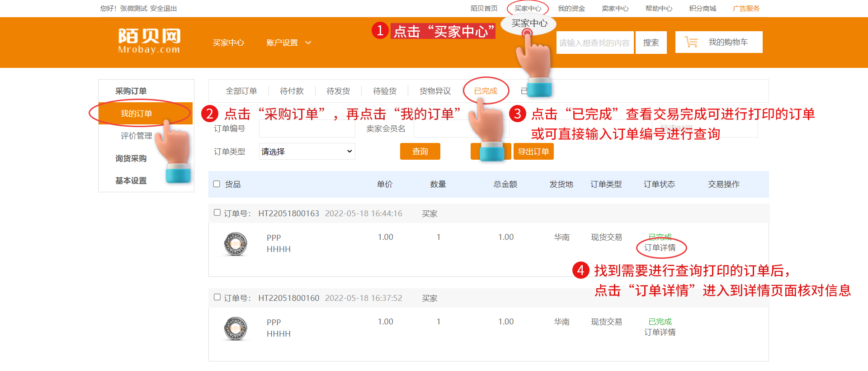Open 买家中心 in the top navigation
This screenshot has height=371, width=868.
pos(528,9)
